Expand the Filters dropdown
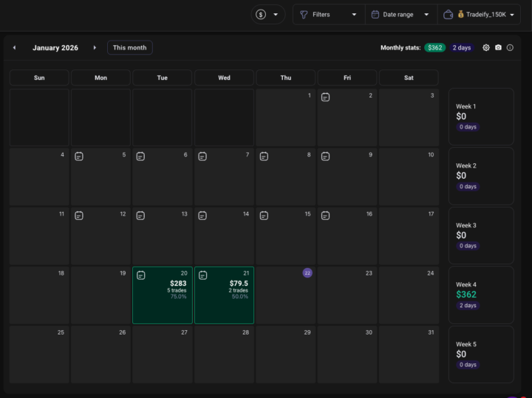 (x=327, y=15)
